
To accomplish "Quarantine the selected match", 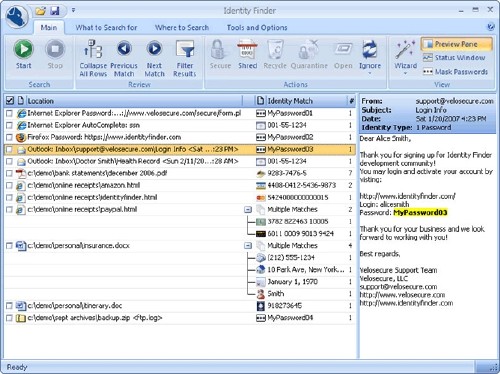I will 309,54.
